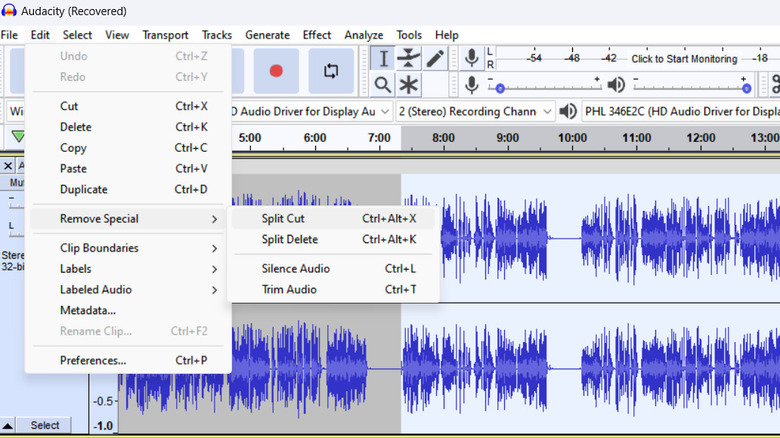
Task: Select the Envelope tool
Action: (x=408, y=59)
